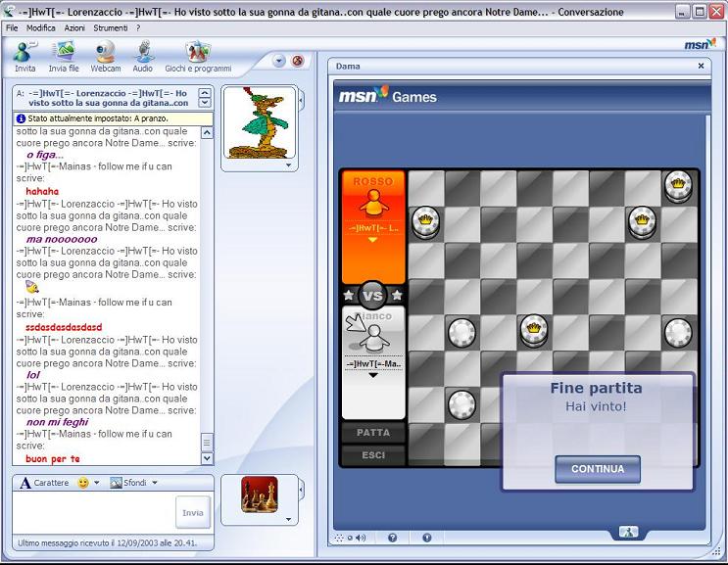Click the Rosso player avatar
The width and height of the screenshot is (728, 565).
(373, 203)
